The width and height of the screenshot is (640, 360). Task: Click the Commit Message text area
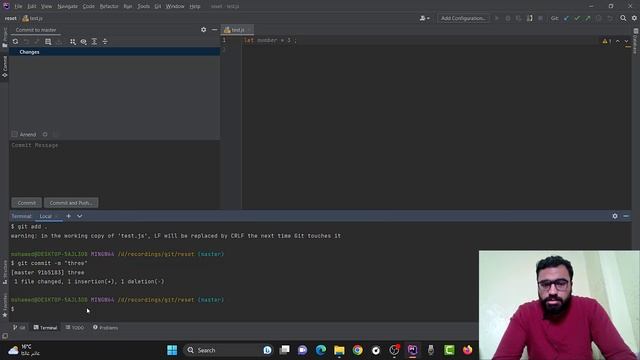point(115,168)
